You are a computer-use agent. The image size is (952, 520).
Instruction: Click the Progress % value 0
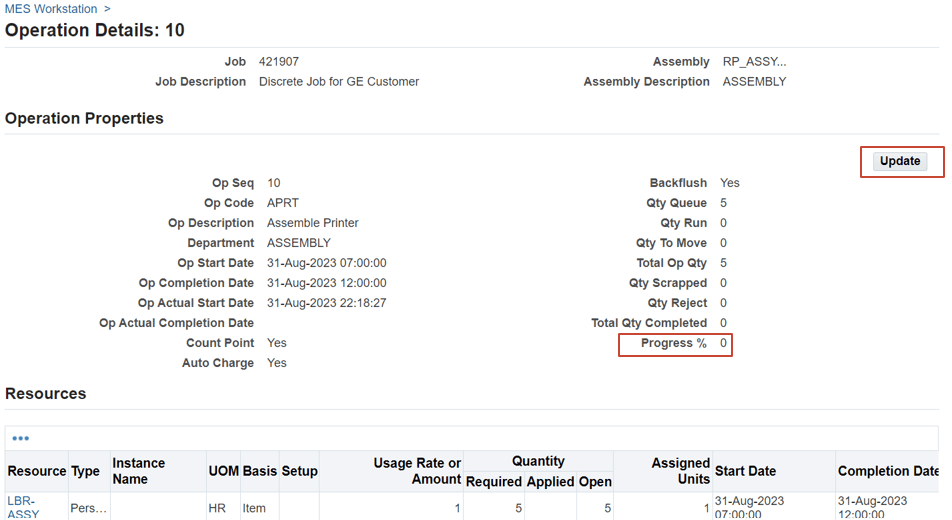[723, 343]
